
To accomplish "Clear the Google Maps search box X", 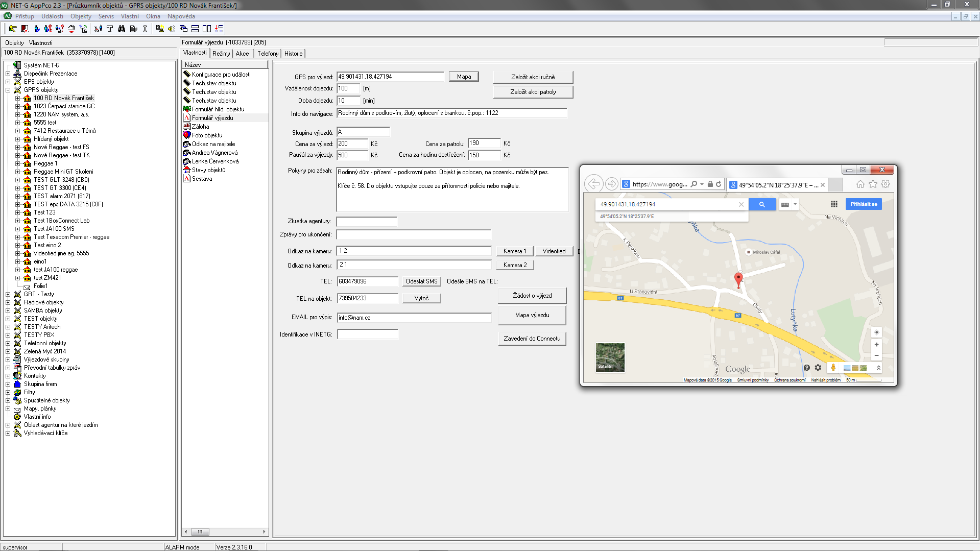I will 741,204.
